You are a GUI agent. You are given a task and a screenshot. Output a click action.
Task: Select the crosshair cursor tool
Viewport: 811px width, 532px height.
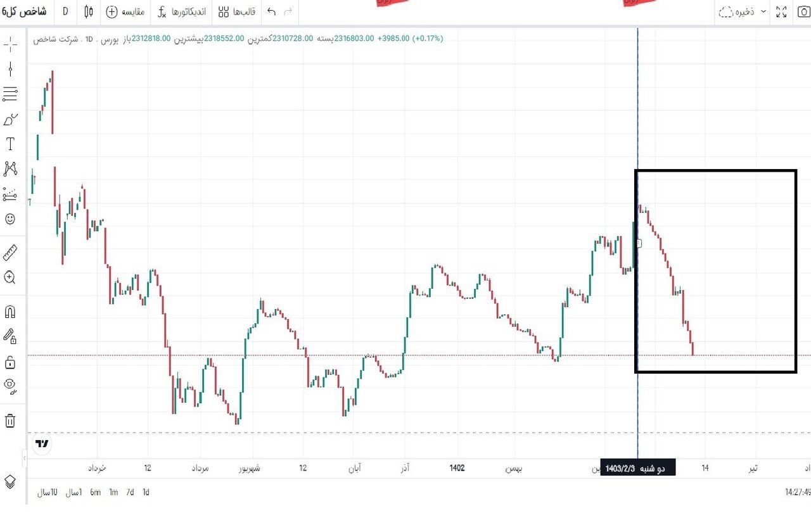point(10,43)
